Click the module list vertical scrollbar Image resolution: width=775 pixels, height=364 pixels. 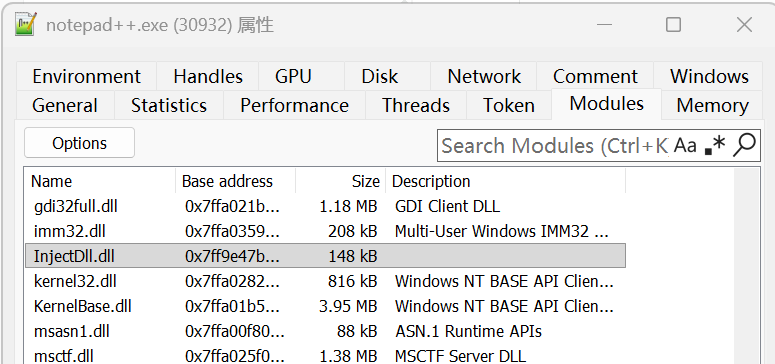point(746,266)
